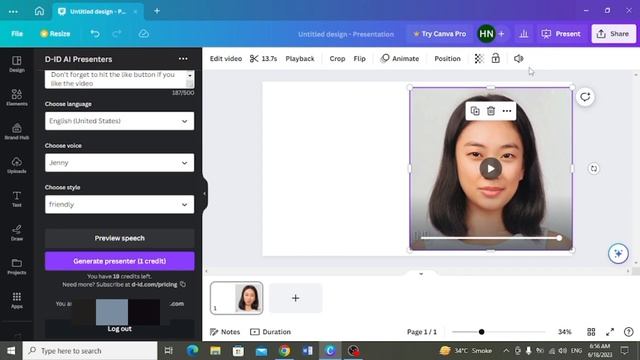Open the Brand Hub panel
640x360 pixels.
17,131
